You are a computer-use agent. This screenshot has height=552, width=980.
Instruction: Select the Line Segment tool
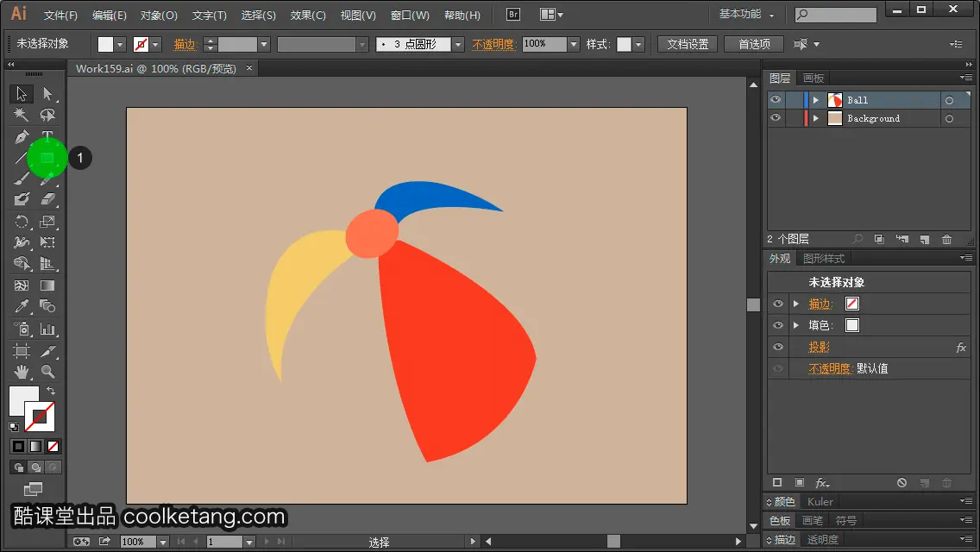[x=22, y=158]
